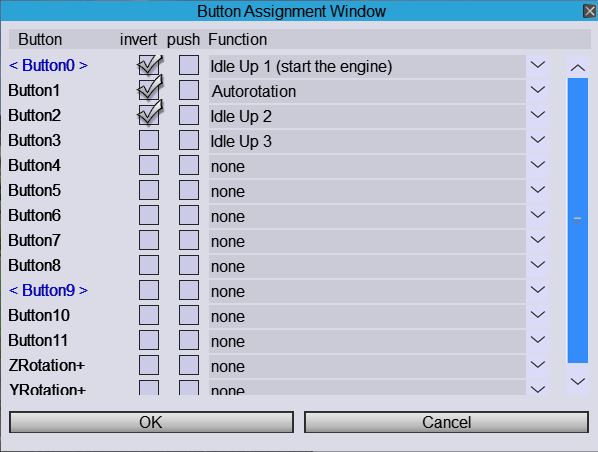Tick the push checkbox for ZRotation+
This screenshot has width=598, height=452.
189,365
